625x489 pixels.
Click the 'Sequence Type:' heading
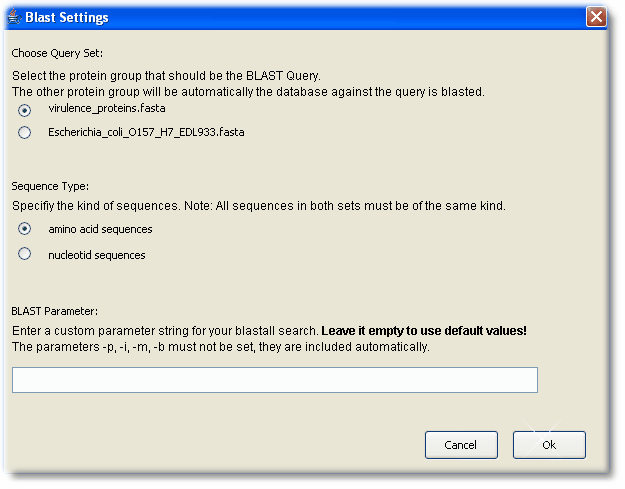point(50,186)
